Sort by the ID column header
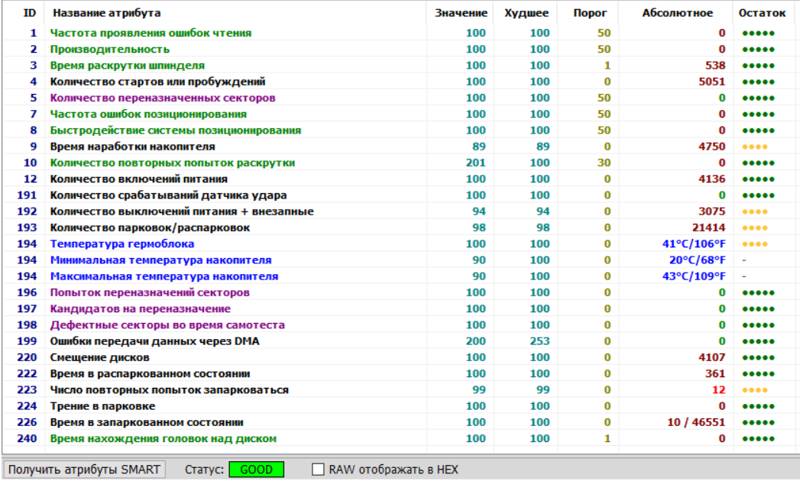Viewport: 800px width, 481px height. (30, 13)
